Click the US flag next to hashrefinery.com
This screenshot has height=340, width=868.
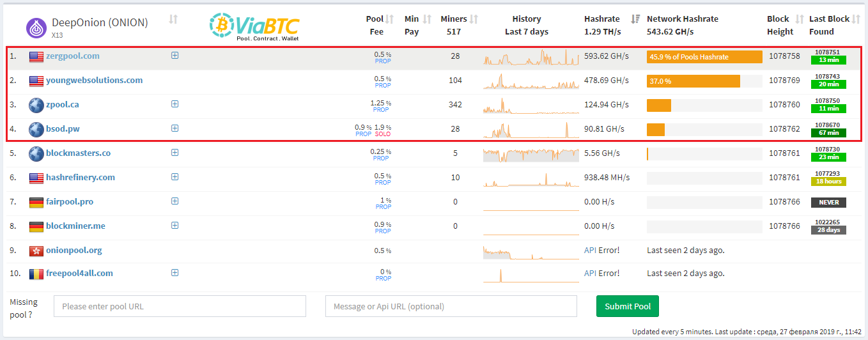(36, 178)
